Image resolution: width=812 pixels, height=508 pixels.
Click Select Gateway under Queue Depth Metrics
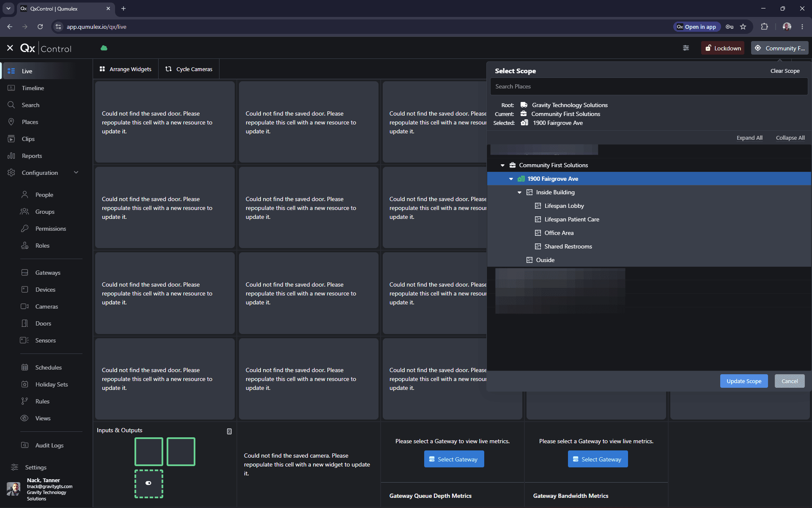tap(454, 459)
